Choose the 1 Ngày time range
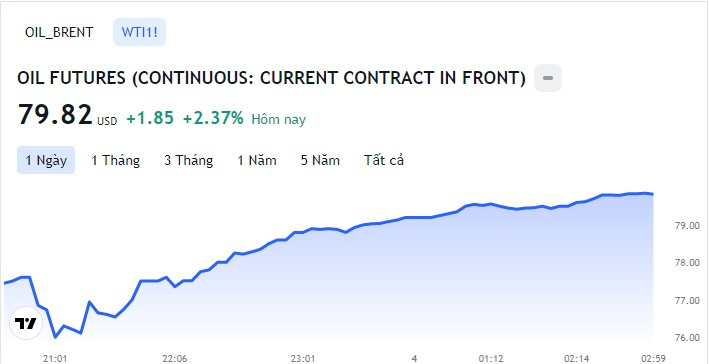709x364 pixels. click(x=46, y=160)
